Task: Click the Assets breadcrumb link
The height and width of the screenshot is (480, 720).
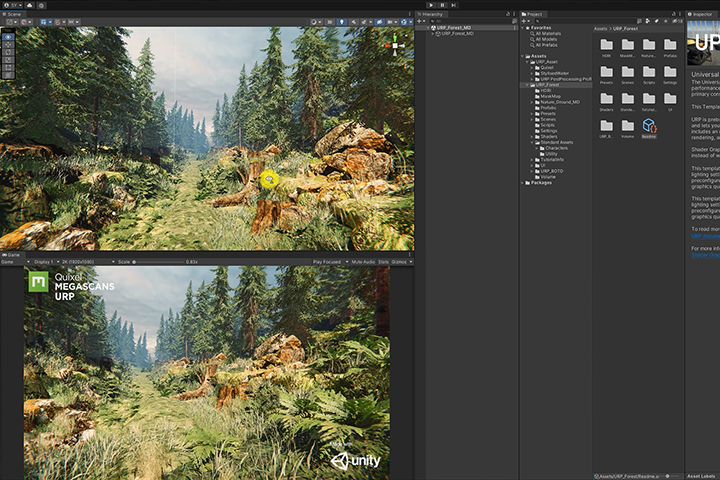Action: (x=601, y=28)
